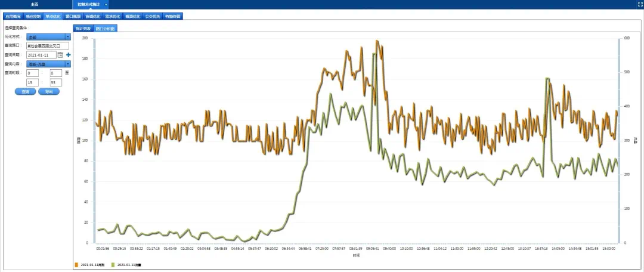Open the 应用概况 tab
This screenshot has width=644, height=272.
[12, 16]
